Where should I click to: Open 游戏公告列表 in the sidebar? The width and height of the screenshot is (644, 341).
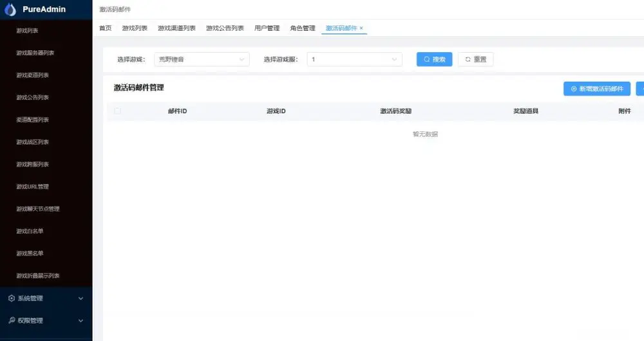pyautogui.click(x=32, y=97)
